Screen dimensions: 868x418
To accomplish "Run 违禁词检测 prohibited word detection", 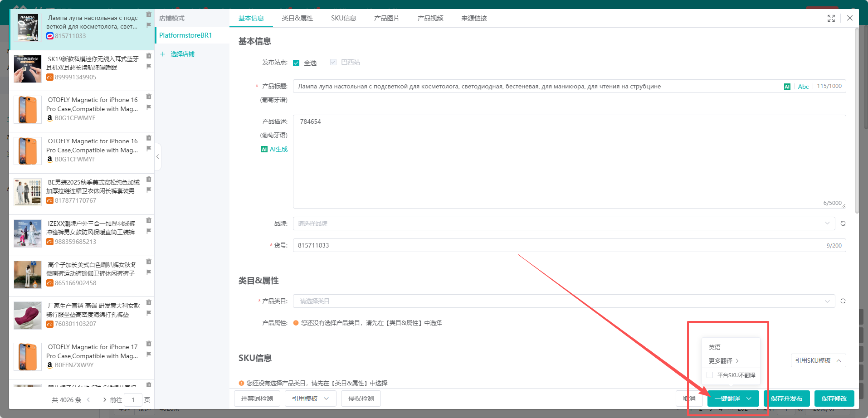I will coord(257,398).
